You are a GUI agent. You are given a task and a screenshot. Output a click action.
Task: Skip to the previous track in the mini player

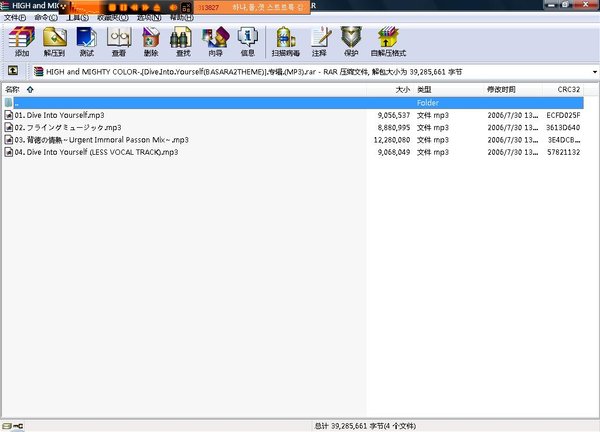(134, 7)
